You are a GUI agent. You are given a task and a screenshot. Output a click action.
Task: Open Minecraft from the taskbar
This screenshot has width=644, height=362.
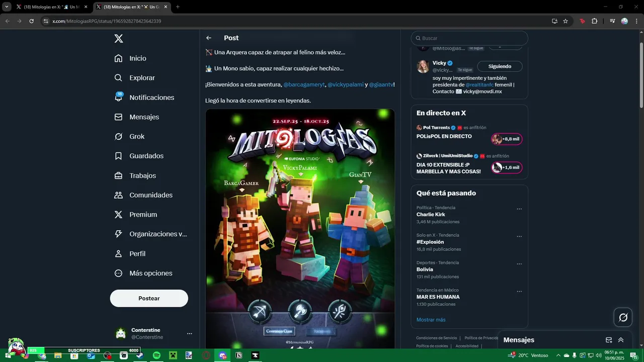(x=173, y=355)
